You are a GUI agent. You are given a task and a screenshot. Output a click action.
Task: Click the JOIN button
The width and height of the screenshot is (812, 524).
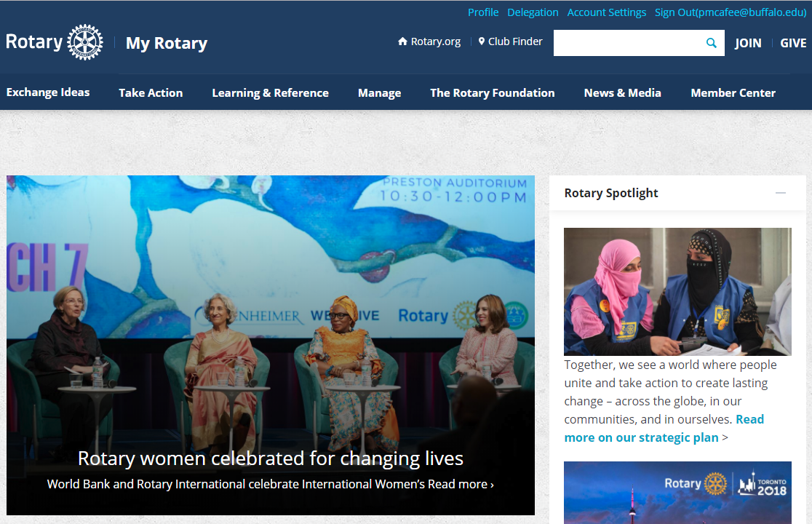coord(747,43)
